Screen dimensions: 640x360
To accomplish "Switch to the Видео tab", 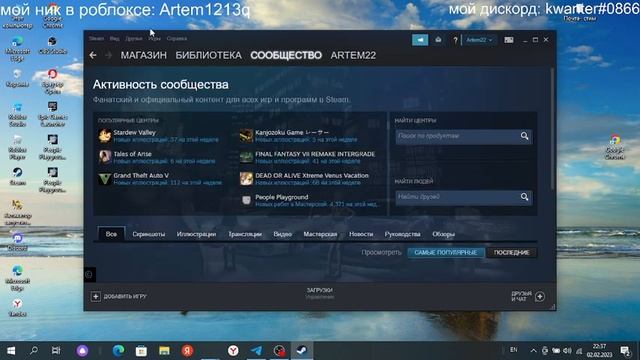I will pyautogui.click(x=282, y=234).
